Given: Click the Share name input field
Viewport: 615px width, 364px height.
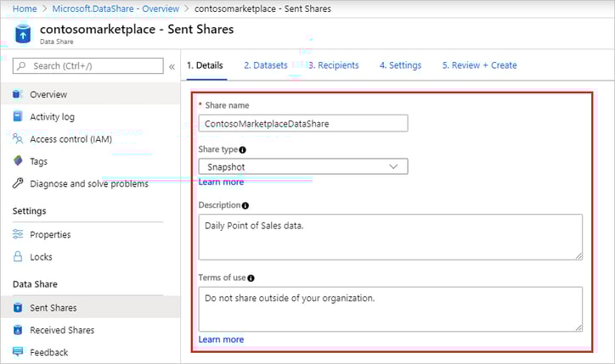Looking at the screenshot, I should pyautogui.click(x=302, y=123).
